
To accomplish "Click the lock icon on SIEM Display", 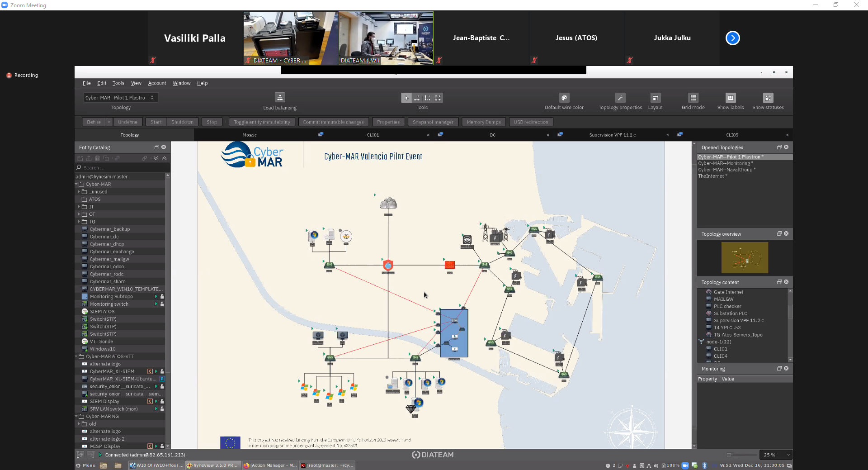I will tap(162, 401).
